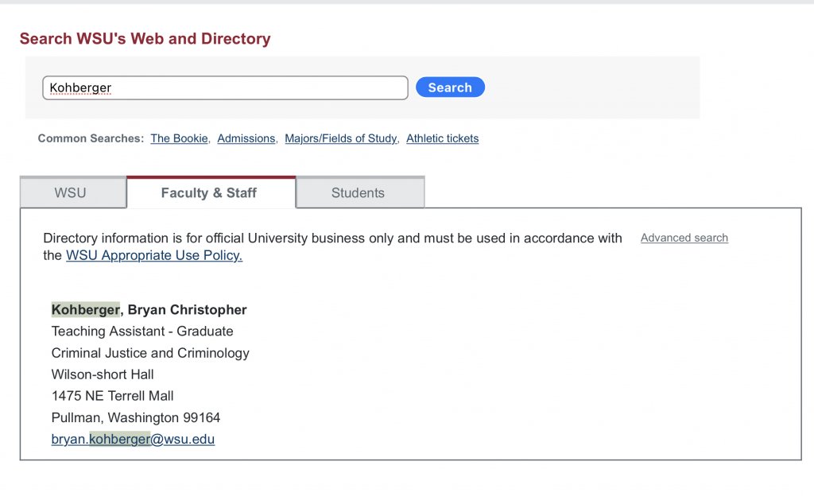Open the WSU Appropriate Use Policy link

click(x=153, y=255)
